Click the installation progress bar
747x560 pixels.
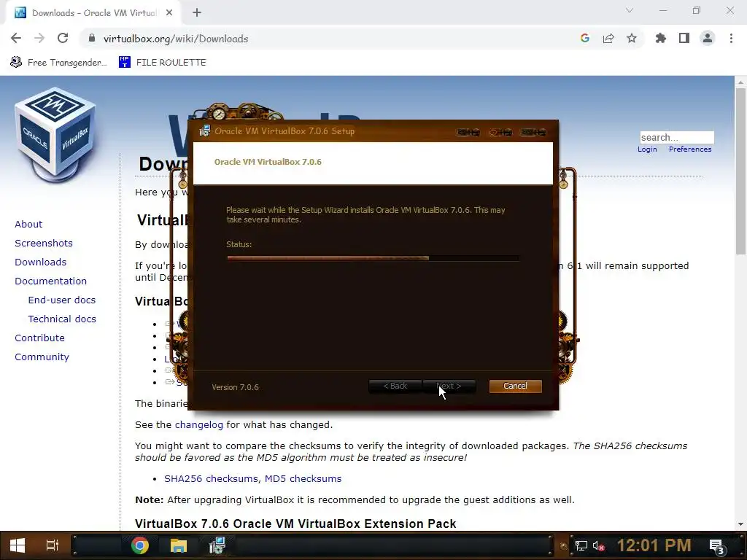tap(373, 258)
